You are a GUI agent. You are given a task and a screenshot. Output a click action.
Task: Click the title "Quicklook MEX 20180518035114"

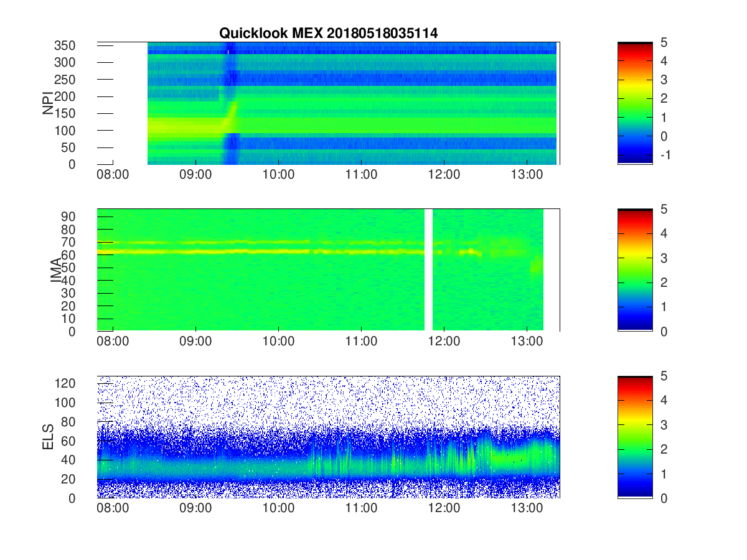[x=328, y=34]
